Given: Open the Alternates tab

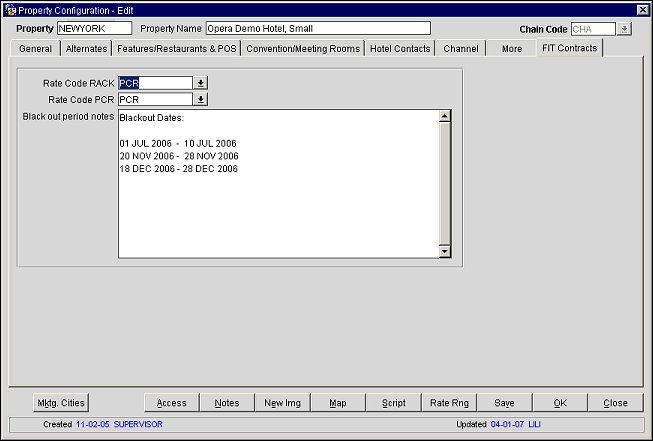Looking at the screenshot, I should (x=86, y=49).
